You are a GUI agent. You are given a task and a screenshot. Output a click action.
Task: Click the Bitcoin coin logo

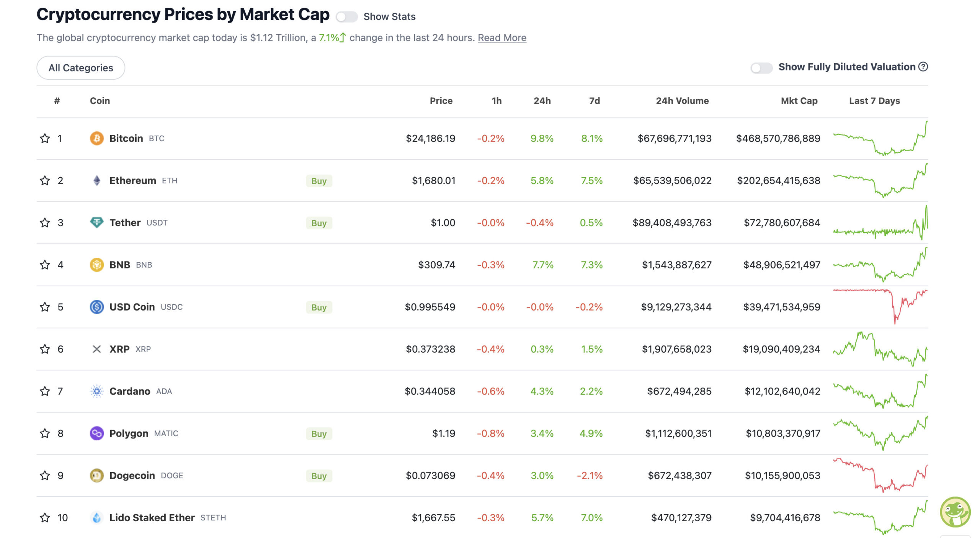click(96, 138)
